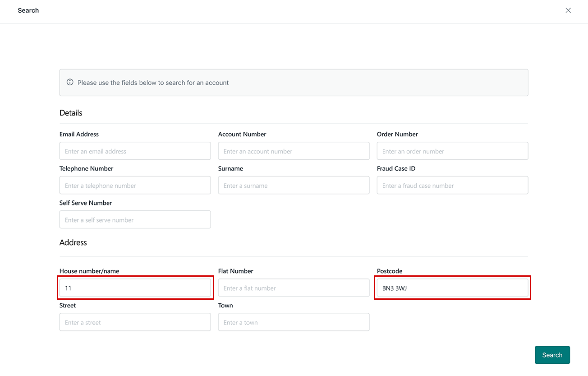The image size is (588, 376).
Task: Click the info icon in the banner
Action: point(70,83)
